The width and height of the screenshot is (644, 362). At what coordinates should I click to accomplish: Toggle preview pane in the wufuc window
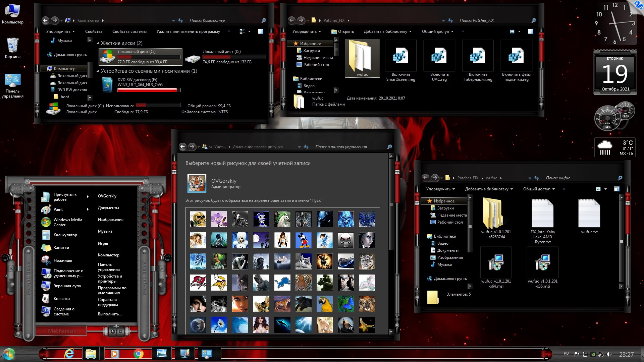616,189
